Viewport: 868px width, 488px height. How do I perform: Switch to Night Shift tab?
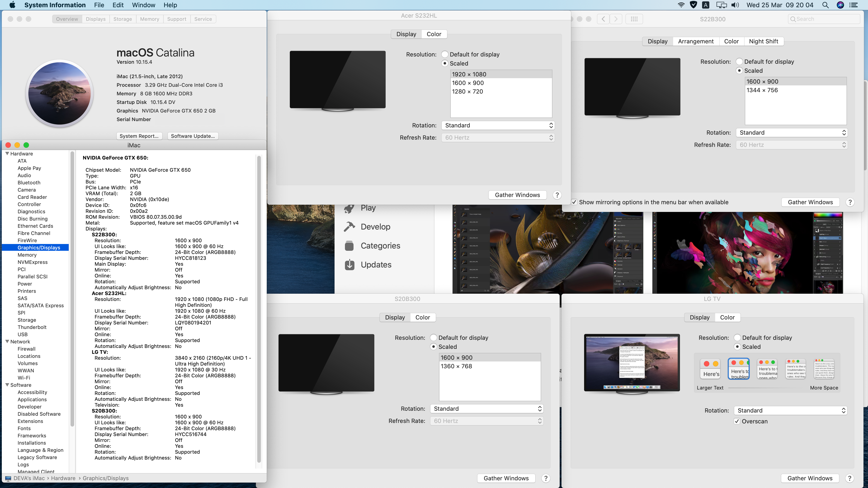coord(764,41)
